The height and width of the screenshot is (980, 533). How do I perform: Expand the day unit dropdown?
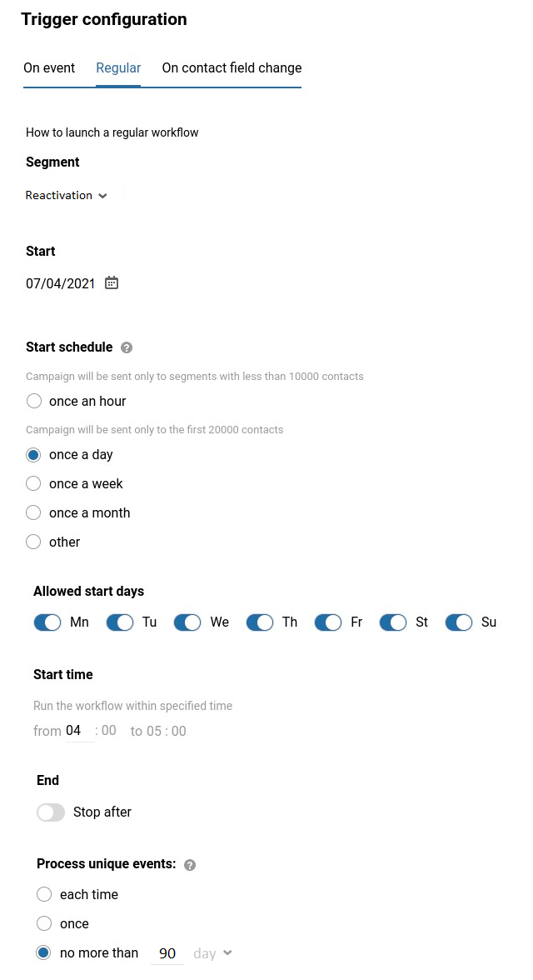pyautogui.click(x=212, y=953)
